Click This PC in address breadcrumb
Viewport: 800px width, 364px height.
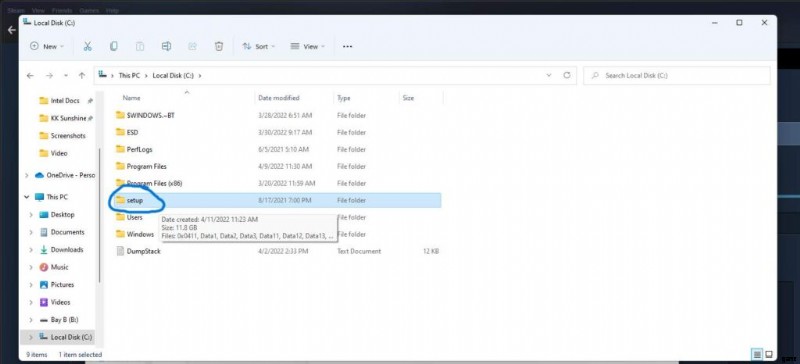pyautogui.click(x=129, y=76)
